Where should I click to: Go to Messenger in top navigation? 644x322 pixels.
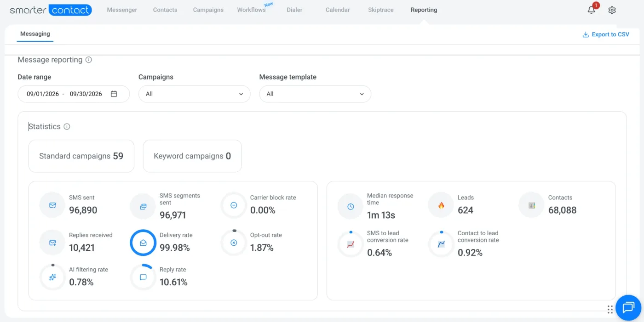[122, 10]
